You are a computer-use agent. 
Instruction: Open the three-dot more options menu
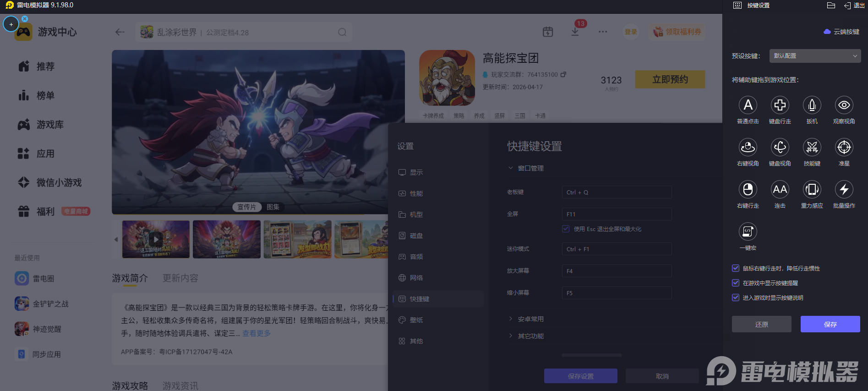click(603, 32)
